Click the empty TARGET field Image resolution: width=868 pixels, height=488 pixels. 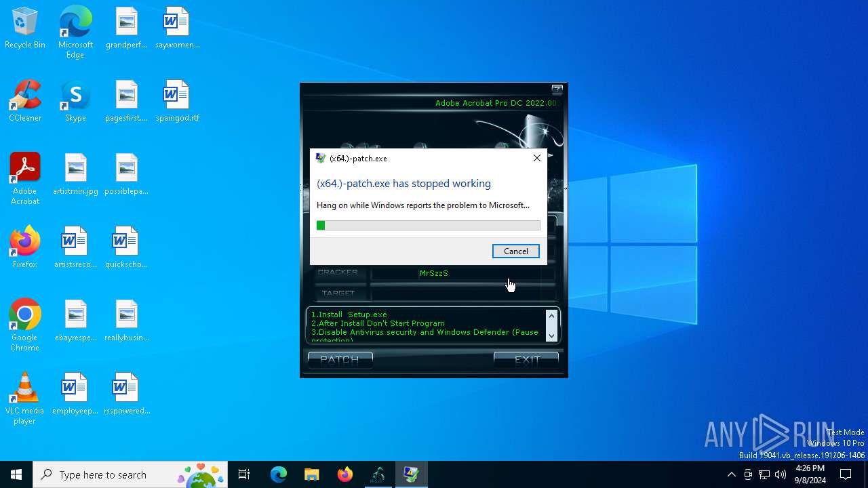[463, 293]
